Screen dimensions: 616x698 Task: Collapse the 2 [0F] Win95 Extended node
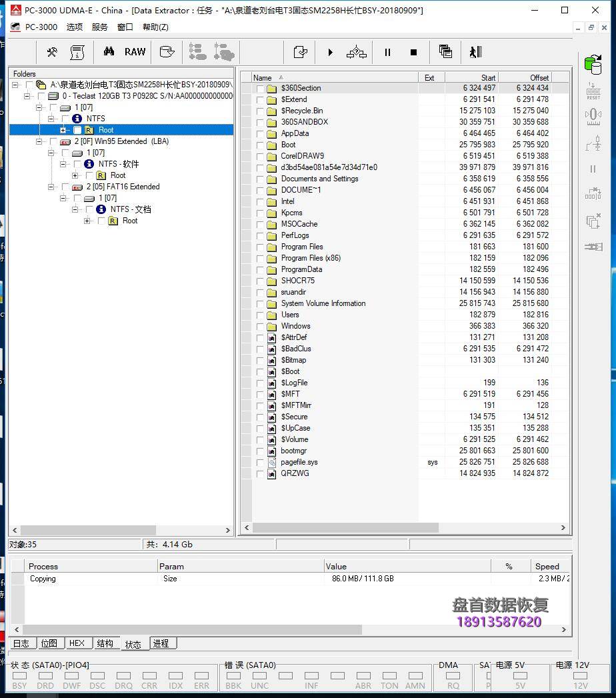pos(39,141)
